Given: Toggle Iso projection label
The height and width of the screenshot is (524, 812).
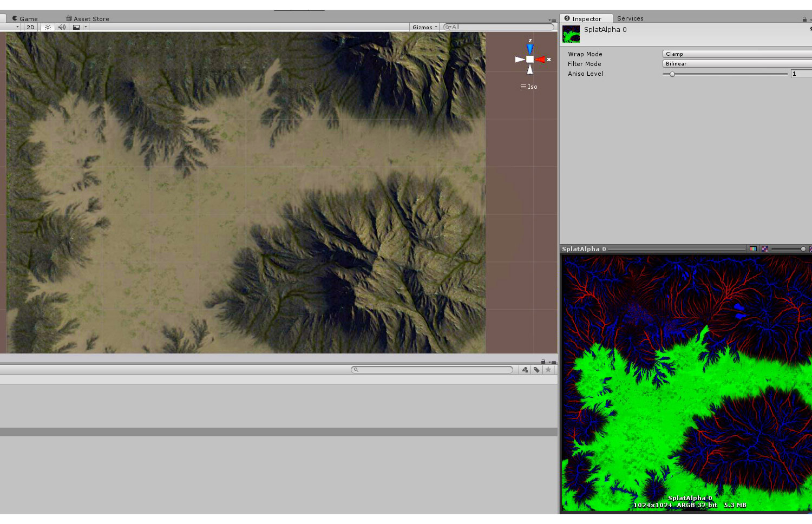Looking at the screenshot, I should 529,87.
